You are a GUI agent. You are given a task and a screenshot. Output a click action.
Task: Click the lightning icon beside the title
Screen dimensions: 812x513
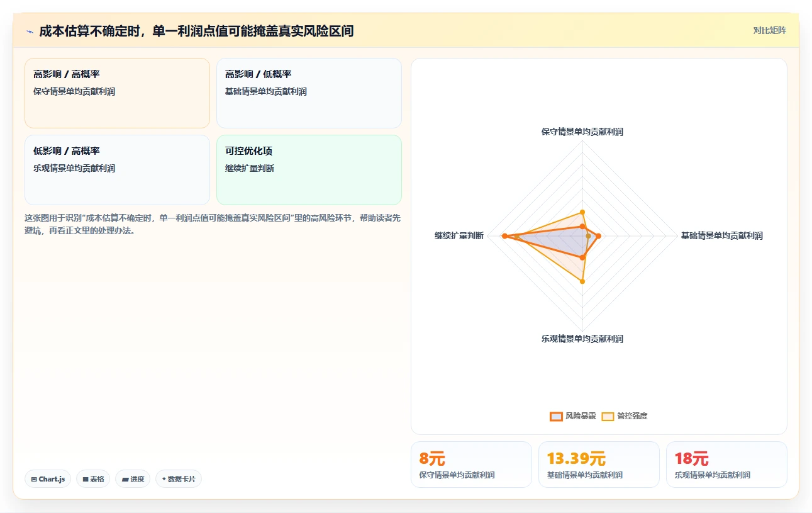(30, 31)
